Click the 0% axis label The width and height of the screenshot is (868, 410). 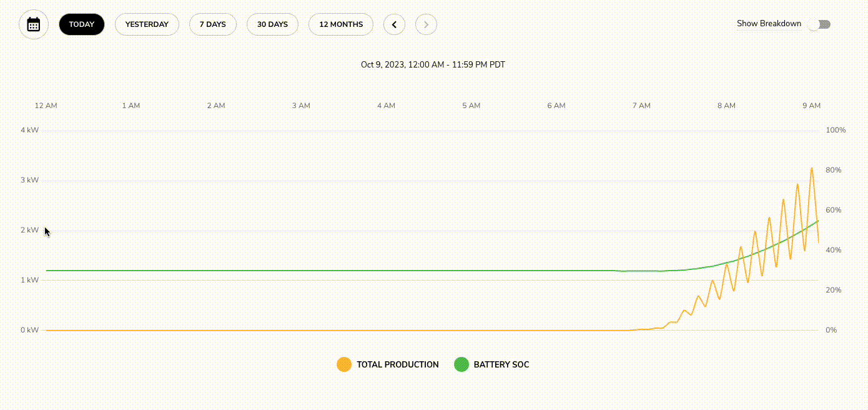click(831, 330)
